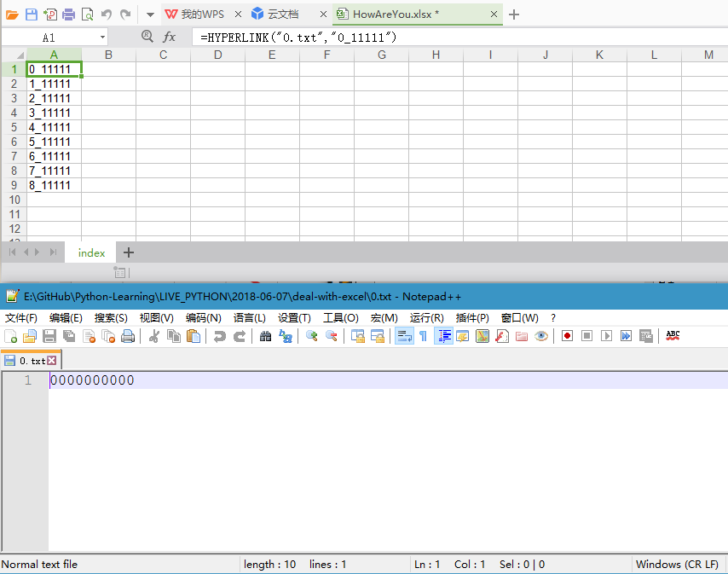The image size is (728, 574).
Task: Click the fx insert function icon
Action: [169, 37]
